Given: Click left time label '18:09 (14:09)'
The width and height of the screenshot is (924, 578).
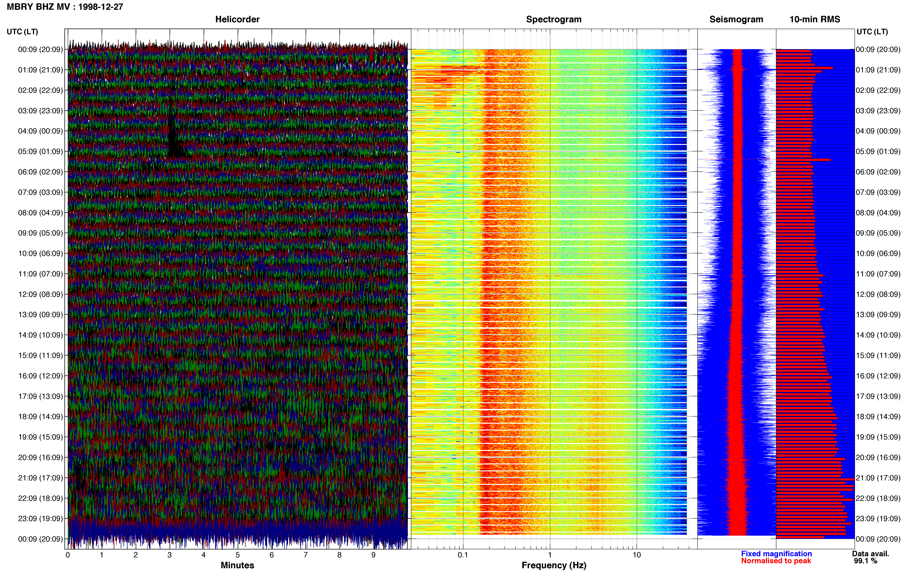Looking at the screenshot, I should 40,417.
